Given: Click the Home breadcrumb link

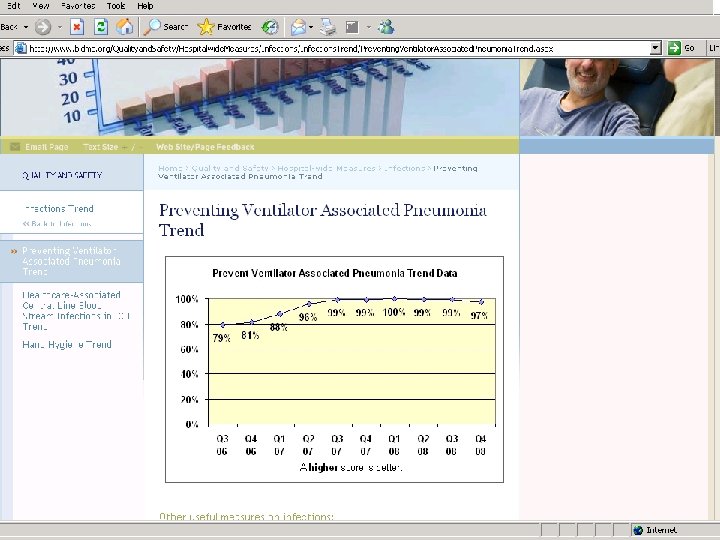Looking at the screenshot, I should click(x=170, y=169).
